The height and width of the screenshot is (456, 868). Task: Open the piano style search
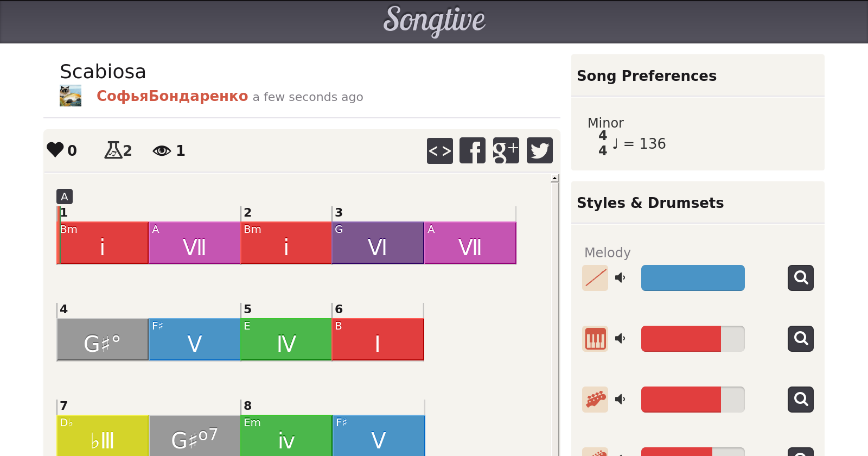click(800, 339)
